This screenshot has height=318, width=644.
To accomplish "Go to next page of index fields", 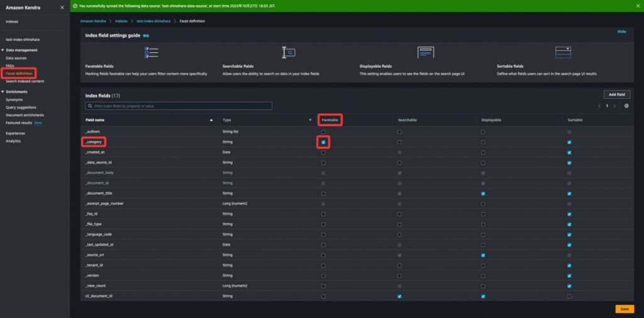I will click(615, 106).
